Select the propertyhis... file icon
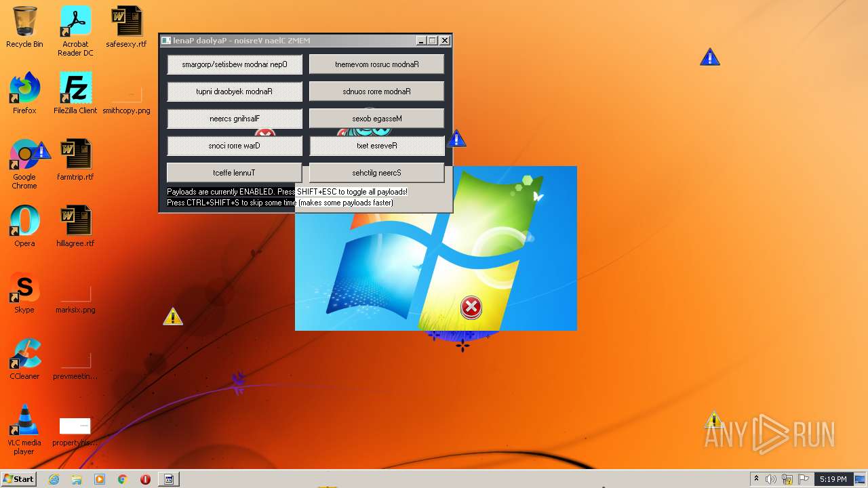Image resolution: width=868 pixels, height=488 pixels. (x=75, y=432)
